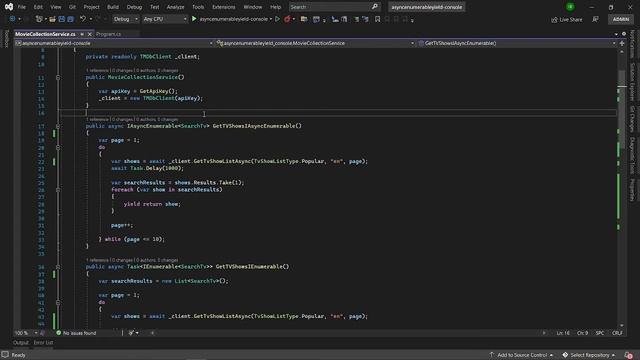Collapse the GetTVShowsIEnumerable method block

[x=58, y=267]
